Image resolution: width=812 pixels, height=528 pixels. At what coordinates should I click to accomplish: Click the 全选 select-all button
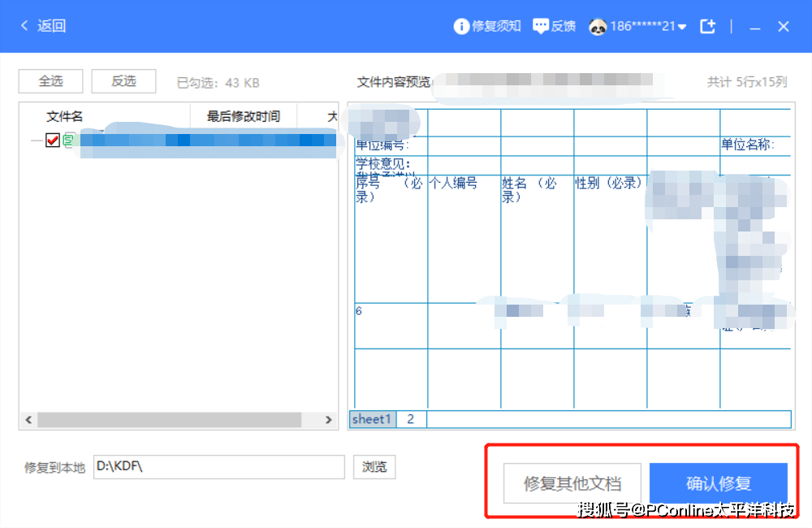point(50,81)
